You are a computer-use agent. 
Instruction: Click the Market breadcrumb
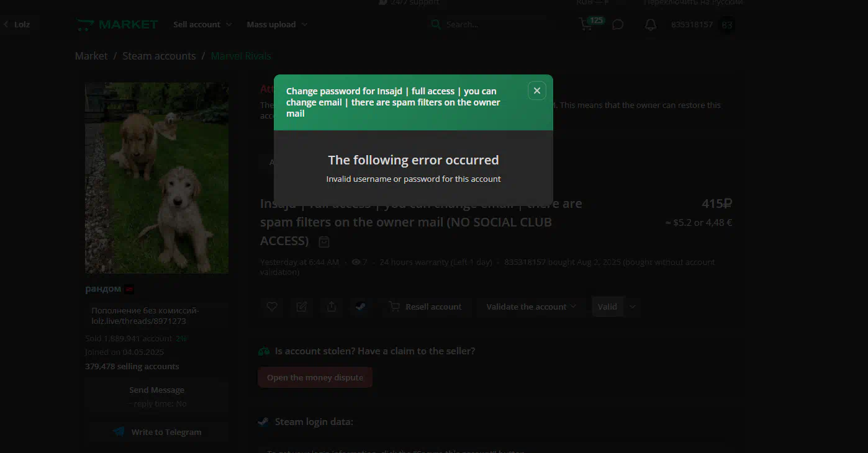(91, 56)
